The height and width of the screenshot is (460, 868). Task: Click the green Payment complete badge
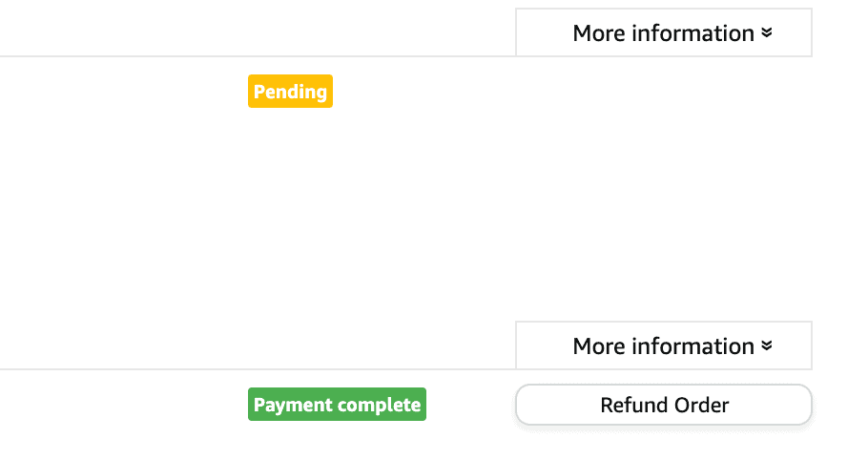[x=337, y=405]
